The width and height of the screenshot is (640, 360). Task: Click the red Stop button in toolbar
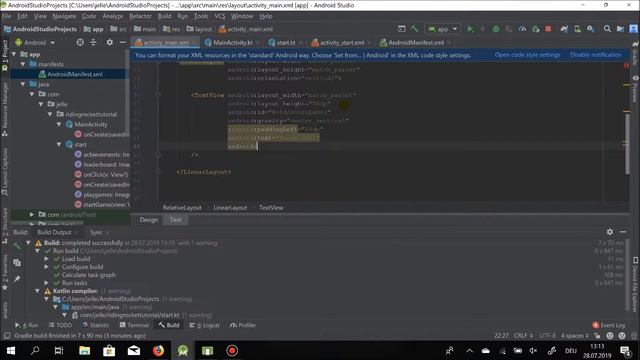pos(549,29)
